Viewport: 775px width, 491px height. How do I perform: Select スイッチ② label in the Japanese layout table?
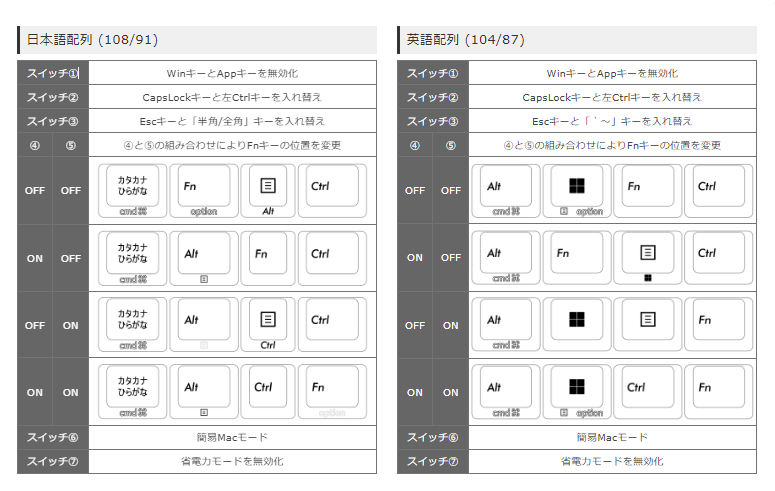52,97
